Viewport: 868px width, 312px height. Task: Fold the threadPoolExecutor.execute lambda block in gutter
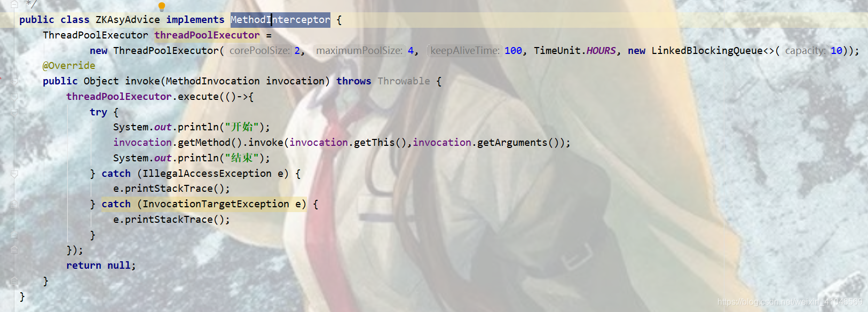click(14, 97)
